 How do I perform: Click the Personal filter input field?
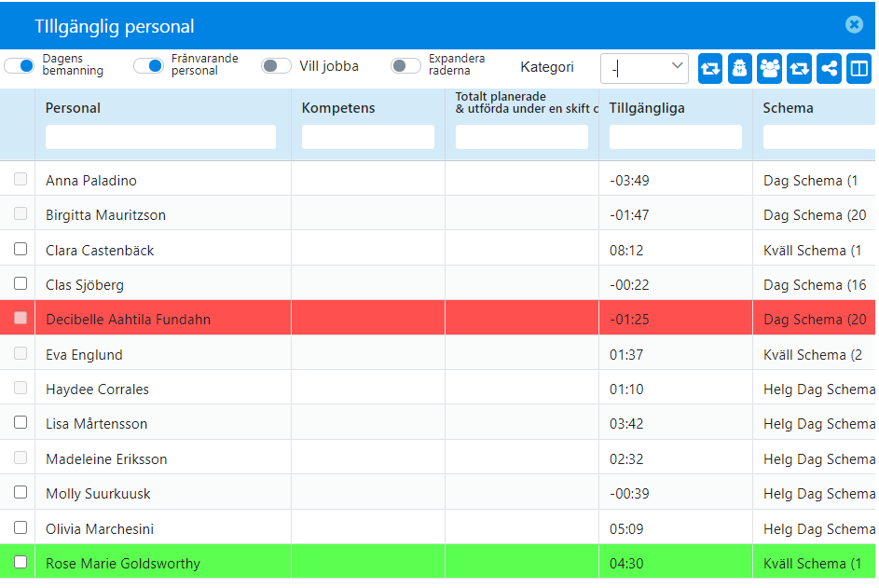coord(160,137)
